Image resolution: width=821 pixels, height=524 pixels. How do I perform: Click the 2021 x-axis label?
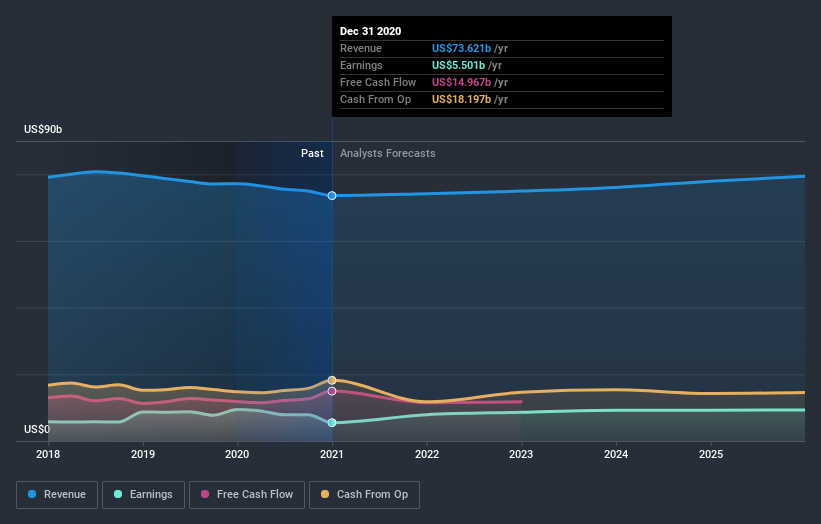[x=332, y=454]
